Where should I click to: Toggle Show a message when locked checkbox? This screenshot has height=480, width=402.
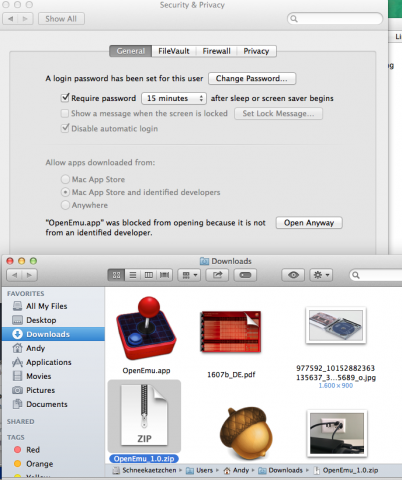(65, 113)
